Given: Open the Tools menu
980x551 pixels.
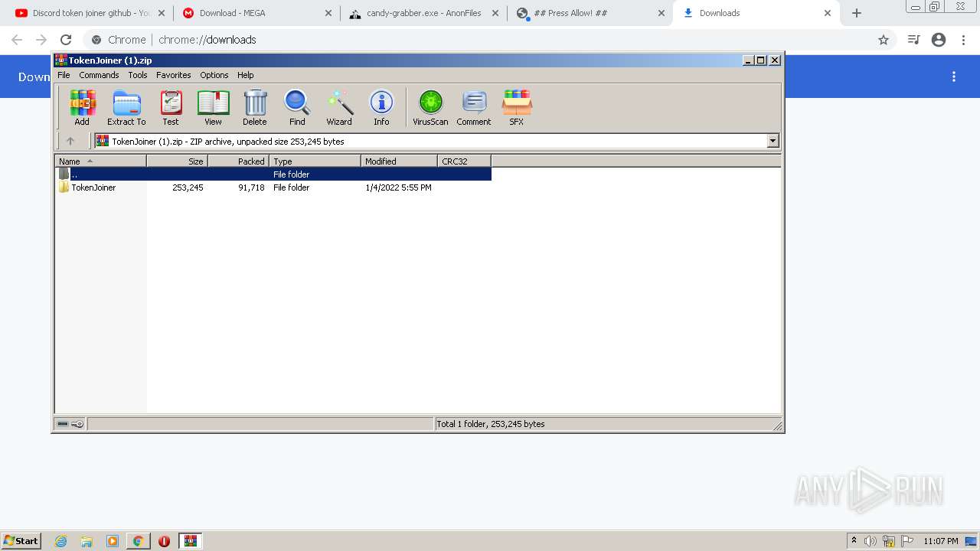Looking at the screenshot, I should tap(138, 75).
